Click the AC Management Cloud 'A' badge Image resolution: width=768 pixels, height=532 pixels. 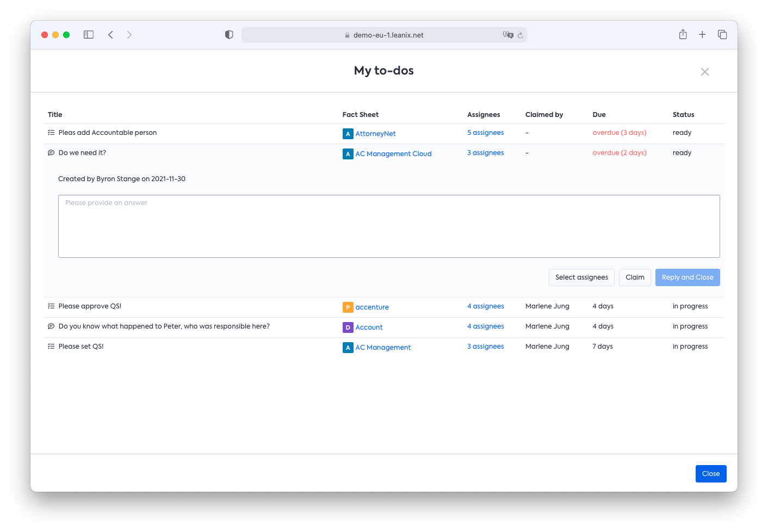click(348, 154)
